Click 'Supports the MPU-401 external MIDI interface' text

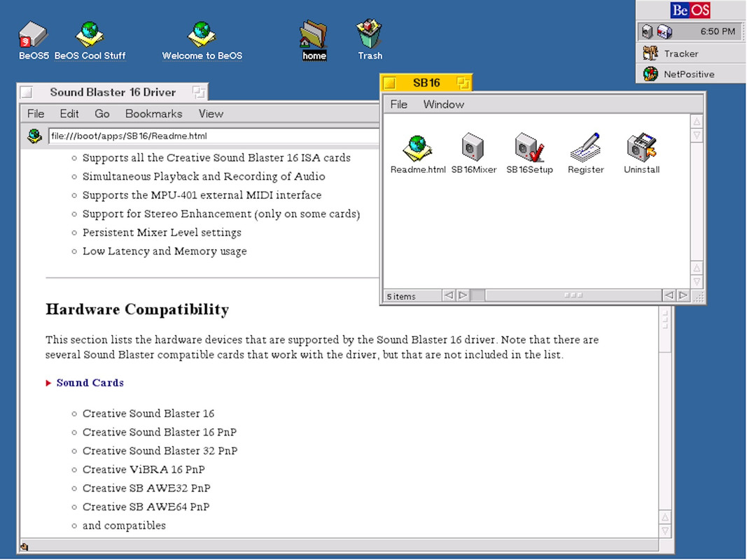(202, 195)
